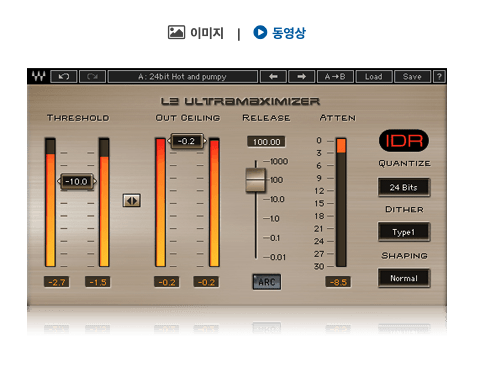Open help with the question mark button
This screenshot has height=378, width=487.
click(439, 77)
